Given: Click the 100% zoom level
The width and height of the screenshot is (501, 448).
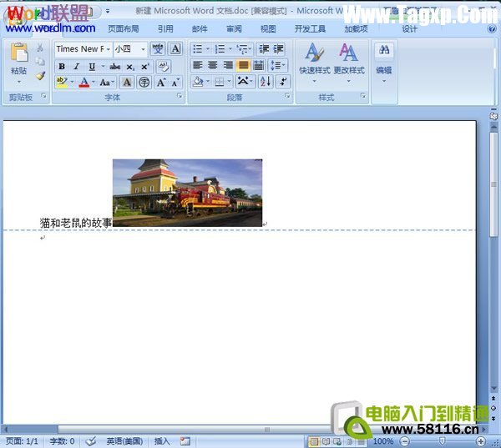Looking at the screenshot, I should coord(383,441).
